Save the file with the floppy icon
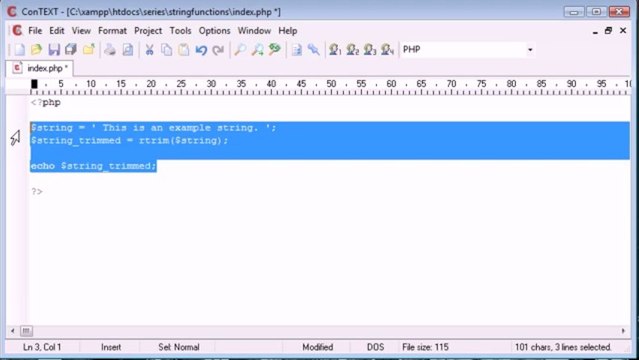 pos(54,50)
